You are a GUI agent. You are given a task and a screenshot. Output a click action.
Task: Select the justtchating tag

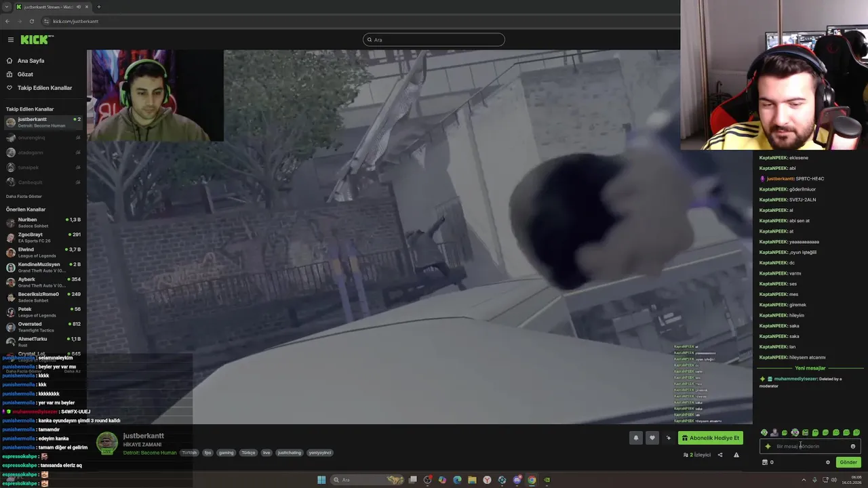[x=290, y=453]
